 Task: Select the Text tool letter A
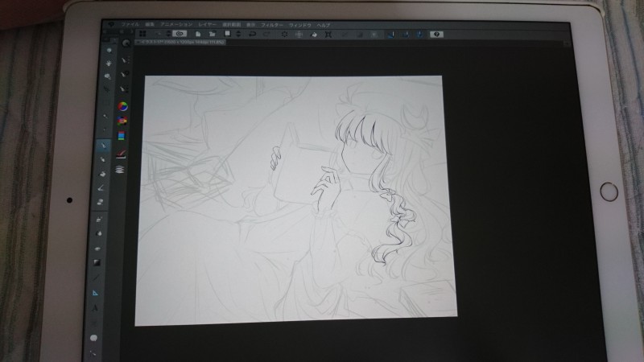click(95, 308)
